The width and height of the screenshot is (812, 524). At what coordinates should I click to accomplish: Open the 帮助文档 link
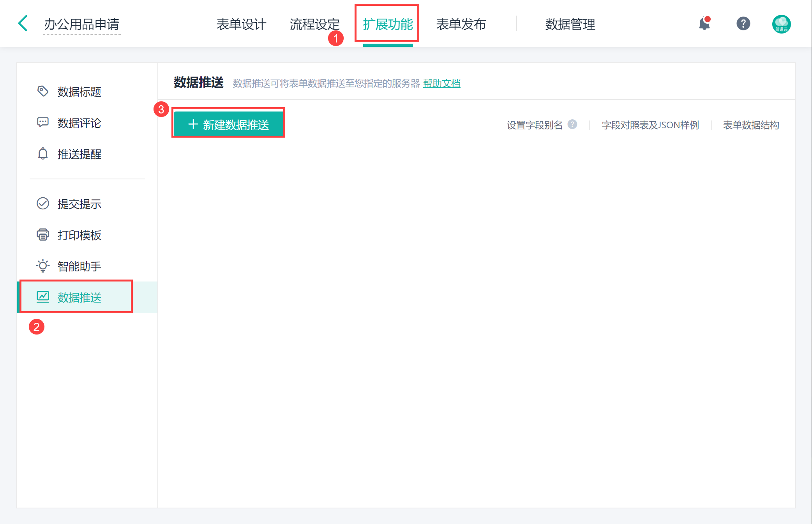pos(441,83)
